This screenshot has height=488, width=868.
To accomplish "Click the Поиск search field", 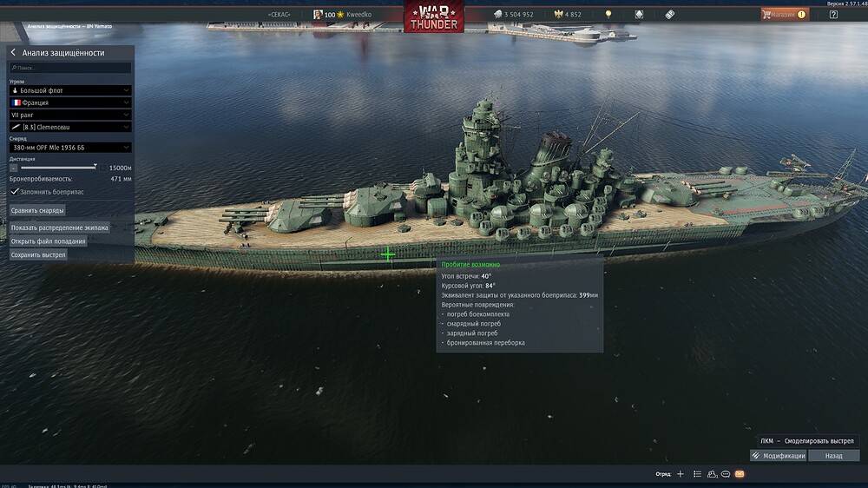I will (x=70, y=68).
